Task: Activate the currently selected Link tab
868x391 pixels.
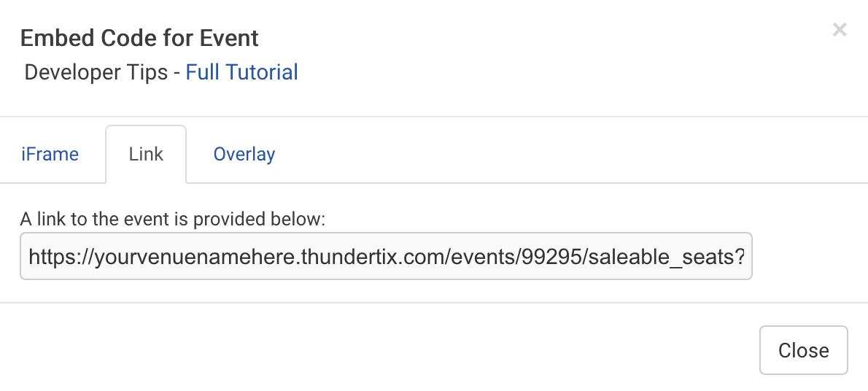Action: pos(146,155)
